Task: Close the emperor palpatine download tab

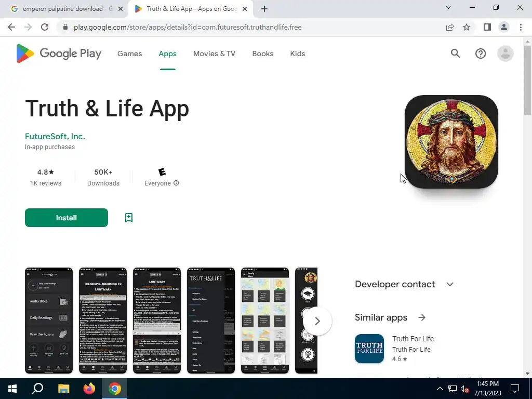Action: (121, 9)
